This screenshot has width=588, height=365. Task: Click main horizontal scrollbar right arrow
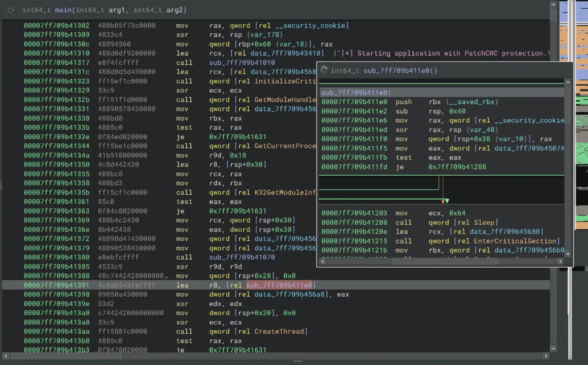click(546, 356)
